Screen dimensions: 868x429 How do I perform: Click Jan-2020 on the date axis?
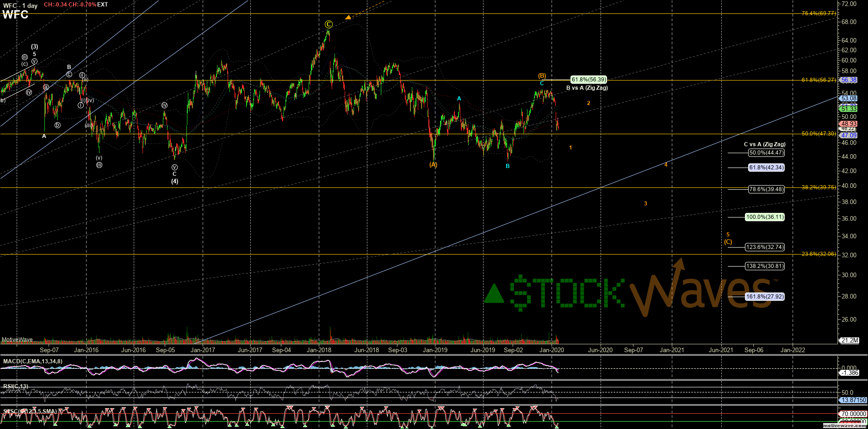(x=552, y=350)
